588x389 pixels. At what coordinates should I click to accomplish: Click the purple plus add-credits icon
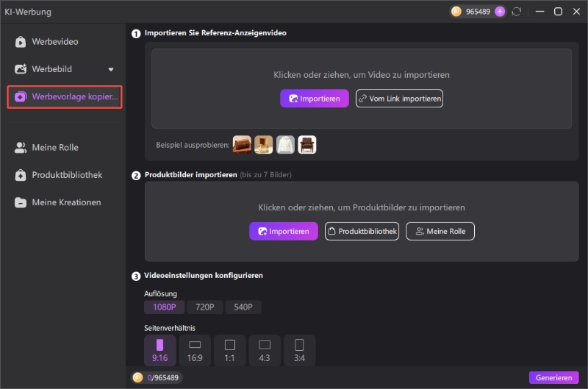tap(500, 12)
